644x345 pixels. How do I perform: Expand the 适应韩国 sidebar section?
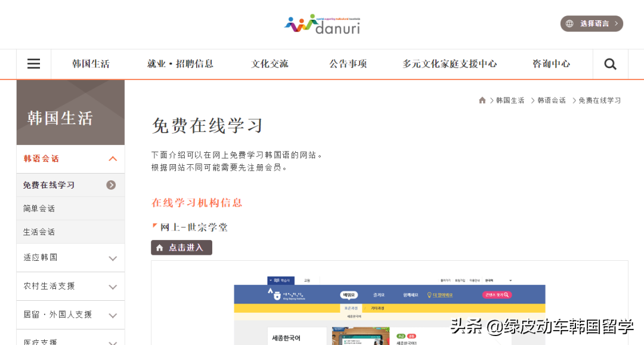click(113, 258)
